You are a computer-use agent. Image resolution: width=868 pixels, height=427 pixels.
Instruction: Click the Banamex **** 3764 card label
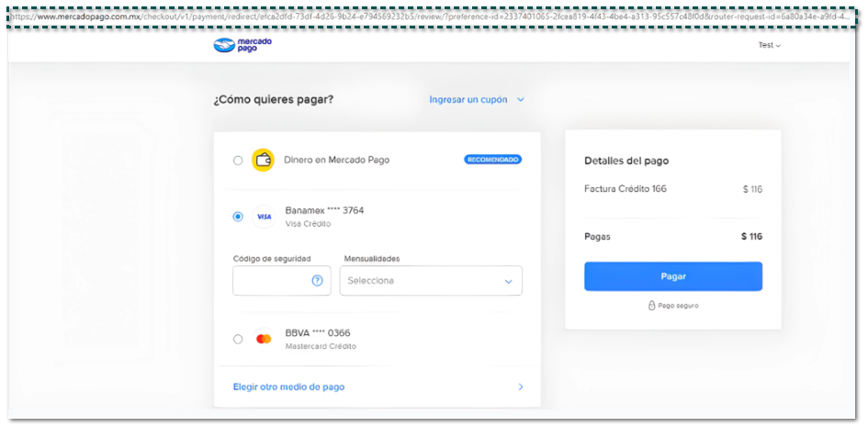click(324, 210)
